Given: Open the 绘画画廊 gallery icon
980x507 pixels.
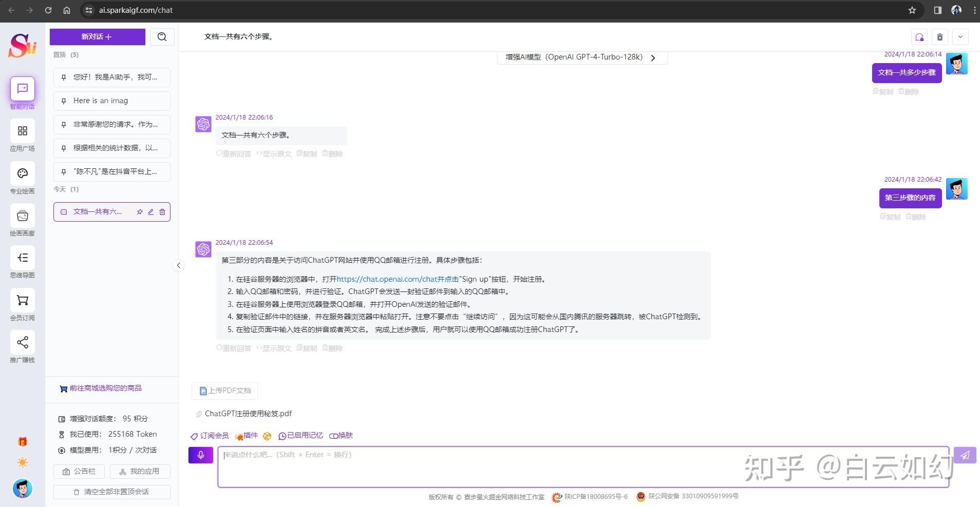Looking at the screenshot, I should click(22, 216).
